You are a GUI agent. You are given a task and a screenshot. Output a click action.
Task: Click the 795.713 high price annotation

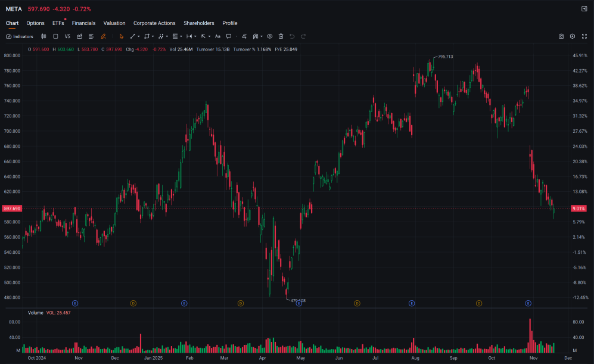(446, 57)
